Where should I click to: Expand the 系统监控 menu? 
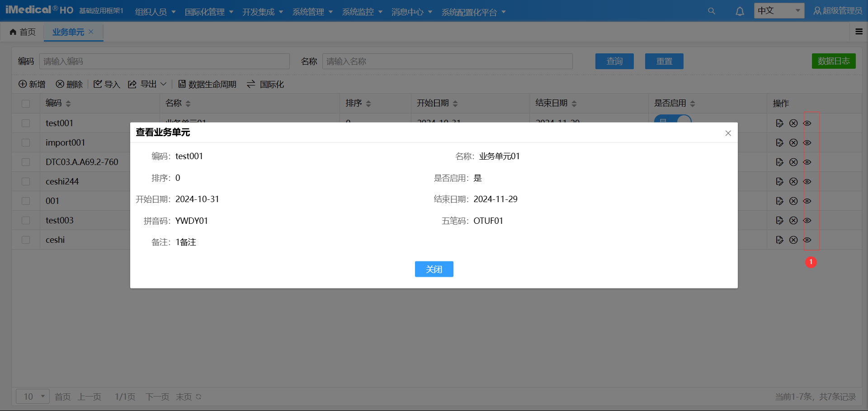pyautogui.click(x=362, y=12)
